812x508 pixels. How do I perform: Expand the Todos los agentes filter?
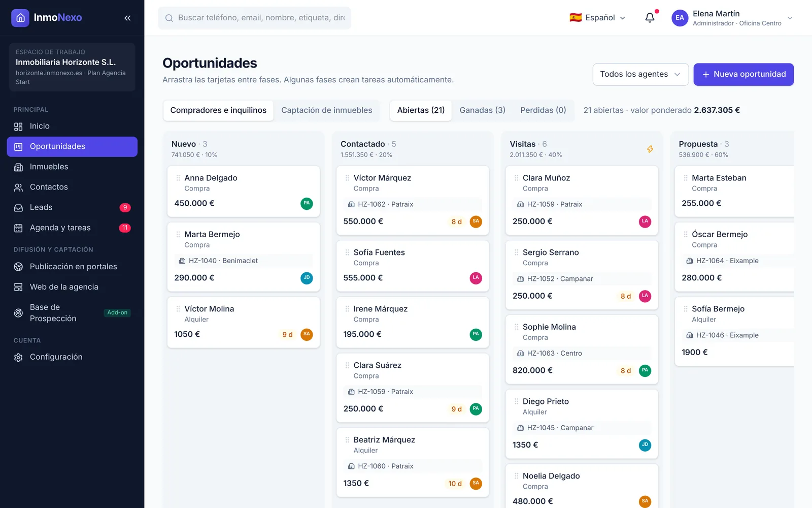640,74
